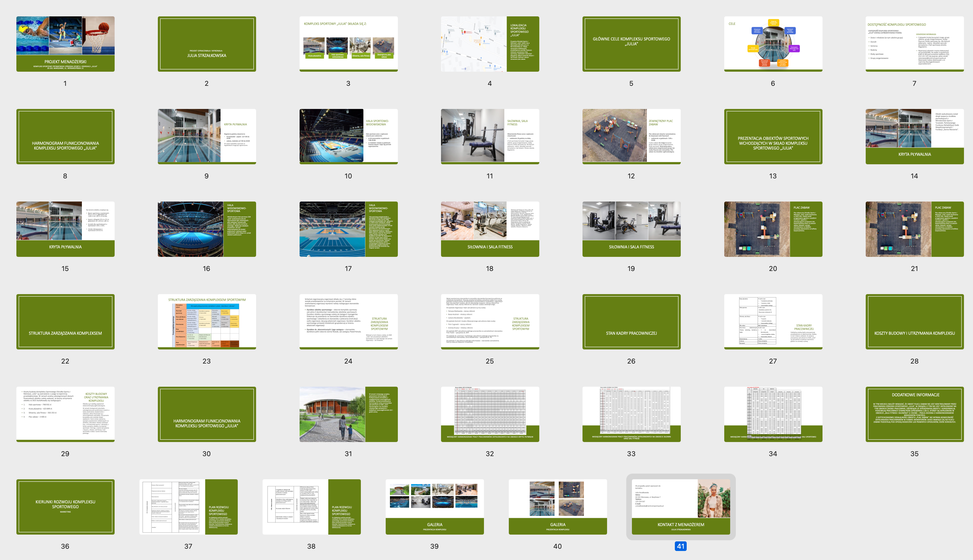This screenshot has height=560, width=973.
Task: Click slide 10 Hala Sportowo-Widowiskowa
Action: (348, 137)
